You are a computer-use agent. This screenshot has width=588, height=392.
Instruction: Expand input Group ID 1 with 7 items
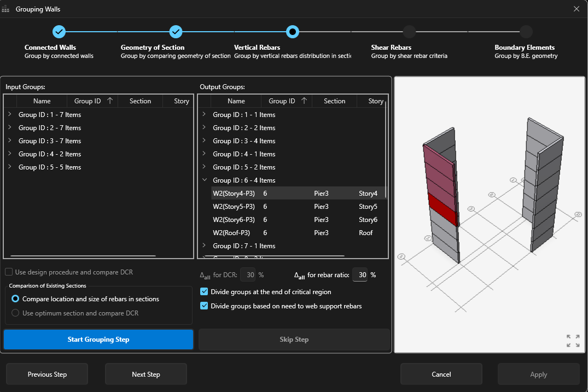click(x=10, y=114)
